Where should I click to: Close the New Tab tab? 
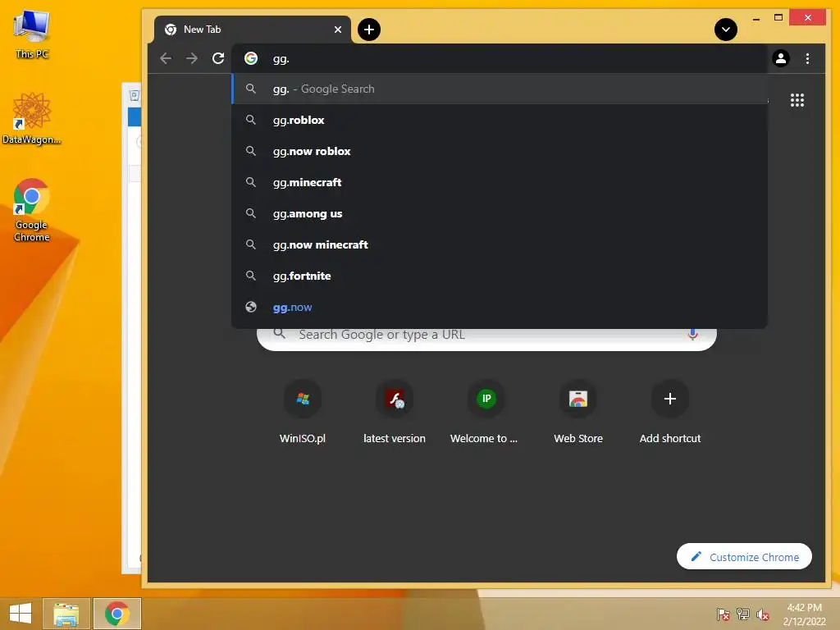click(337, 30)
